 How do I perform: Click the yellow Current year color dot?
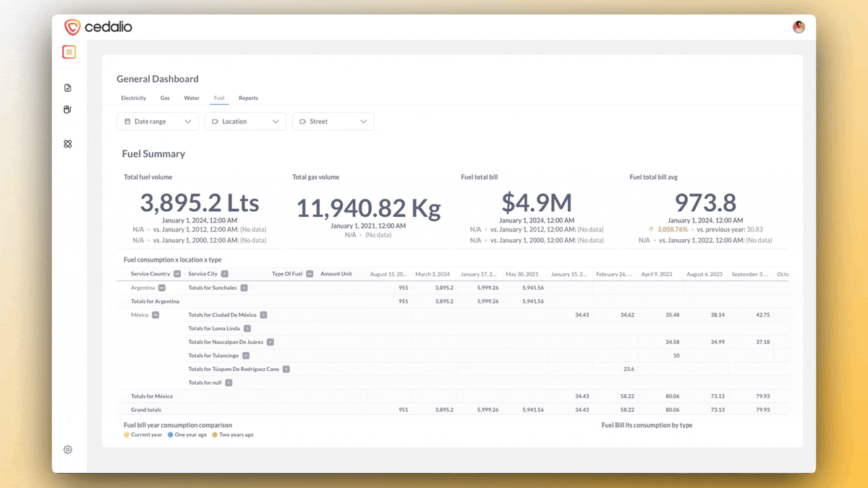coord(127,435)
